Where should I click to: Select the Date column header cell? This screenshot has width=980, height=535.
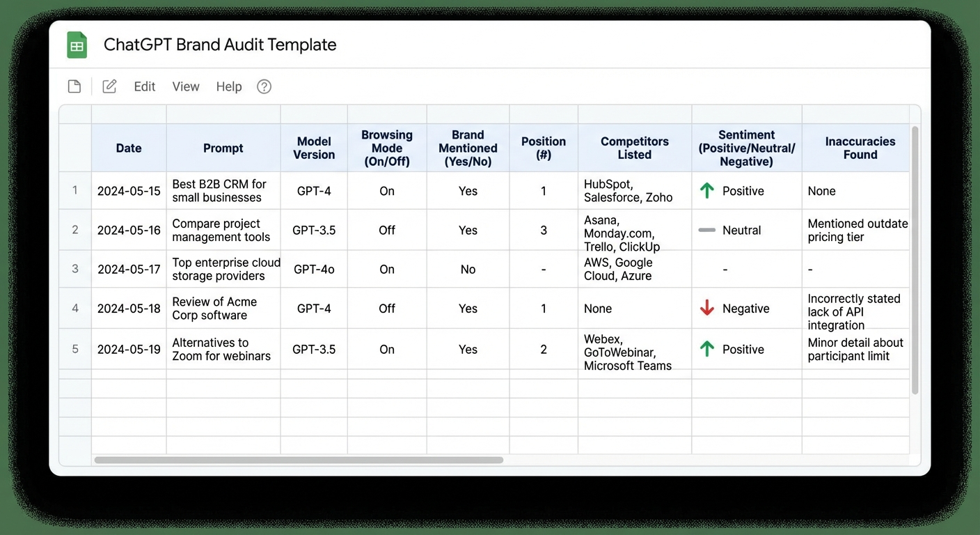point(128,148)
